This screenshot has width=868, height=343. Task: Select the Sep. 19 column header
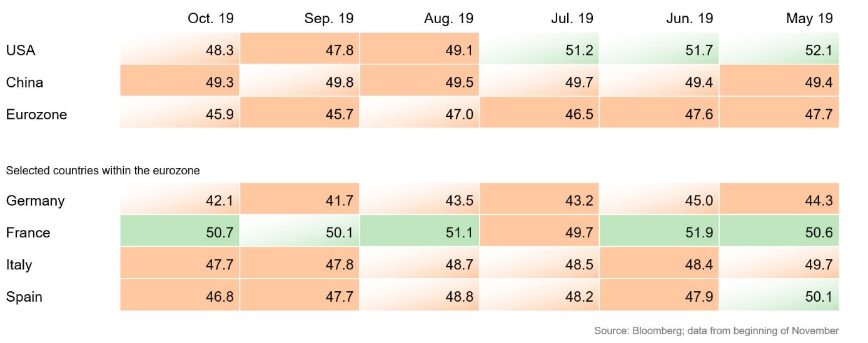328,19
